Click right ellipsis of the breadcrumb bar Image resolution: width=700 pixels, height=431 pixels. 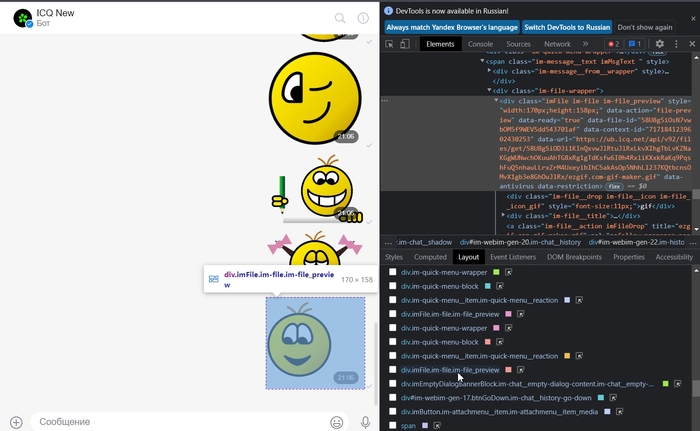(x=693, y=243)
